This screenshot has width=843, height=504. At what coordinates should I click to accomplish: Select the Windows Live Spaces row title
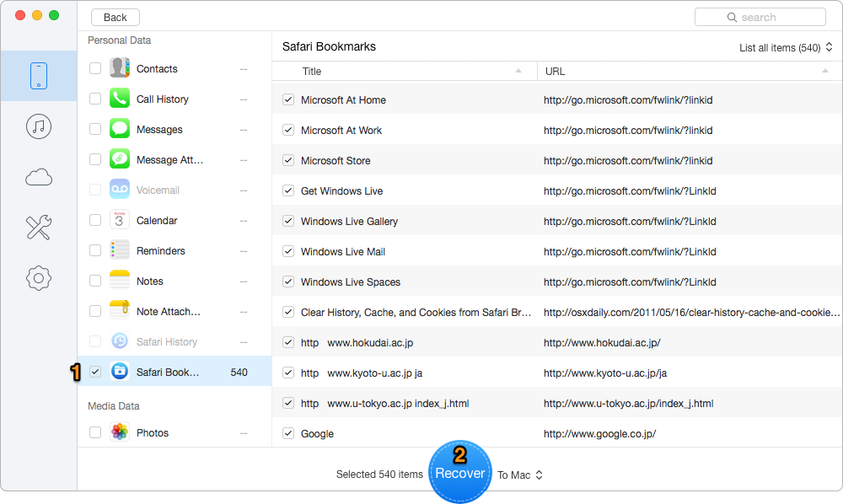click(351, 282)
